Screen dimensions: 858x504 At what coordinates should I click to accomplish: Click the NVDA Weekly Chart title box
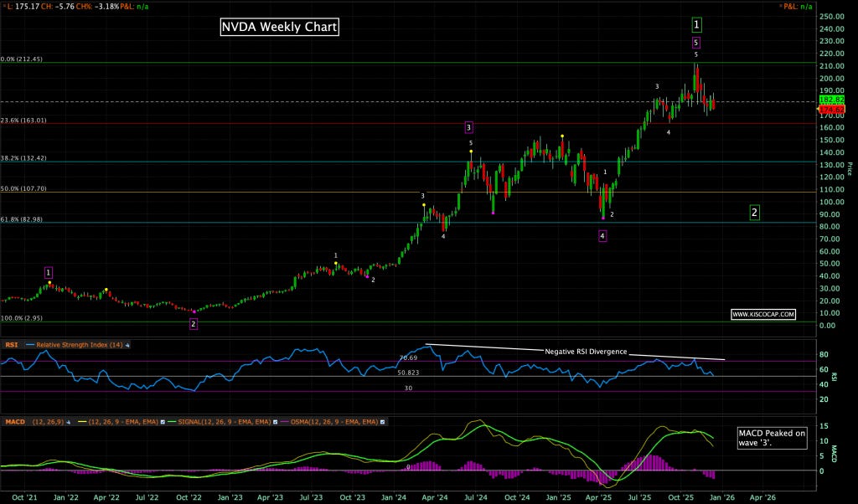pos(279,27)
